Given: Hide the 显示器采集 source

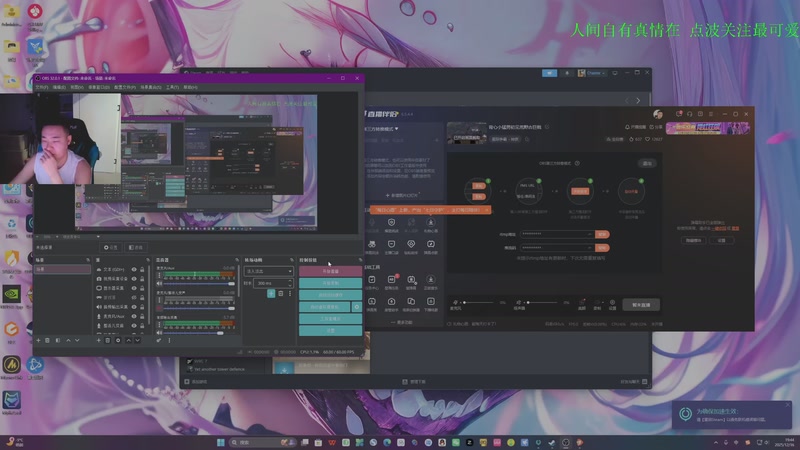Looking at the screenshot, I should pos(134,288).
